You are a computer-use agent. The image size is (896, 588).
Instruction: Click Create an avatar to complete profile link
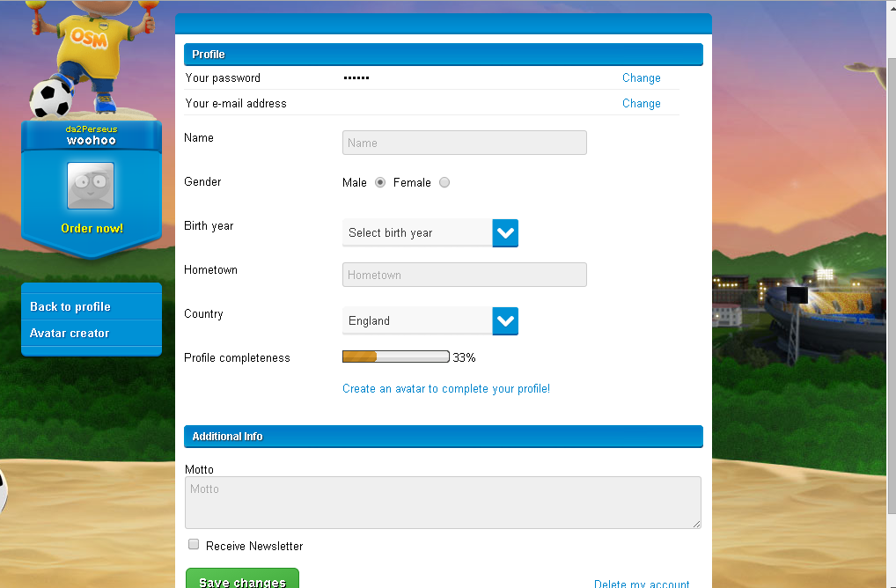tap(446, 388)
